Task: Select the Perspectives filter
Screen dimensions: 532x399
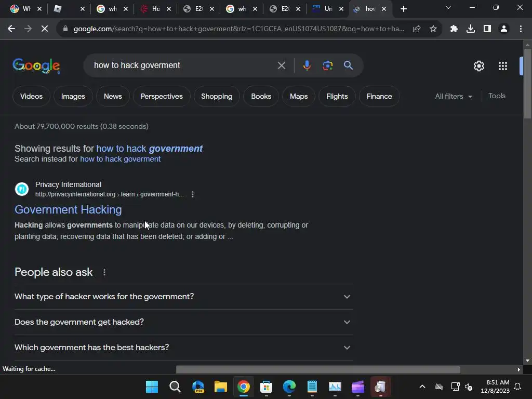Action: [x=162, y=96]
